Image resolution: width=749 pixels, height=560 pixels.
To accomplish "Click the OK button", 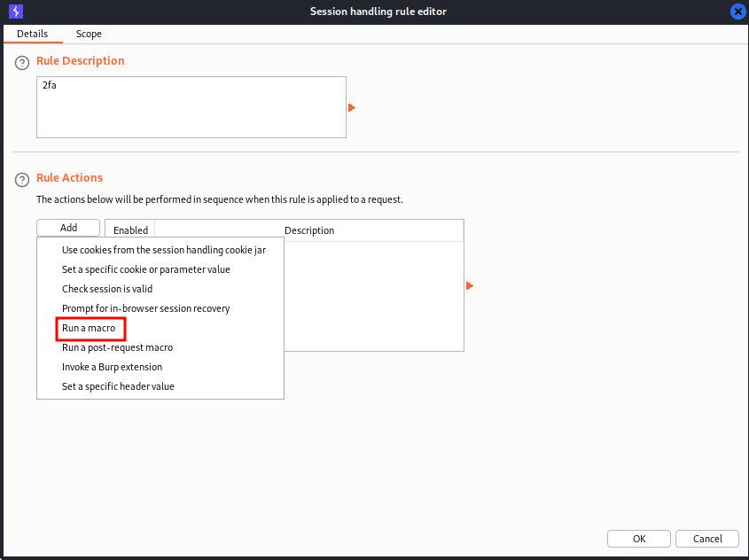I will click(639, 539).
